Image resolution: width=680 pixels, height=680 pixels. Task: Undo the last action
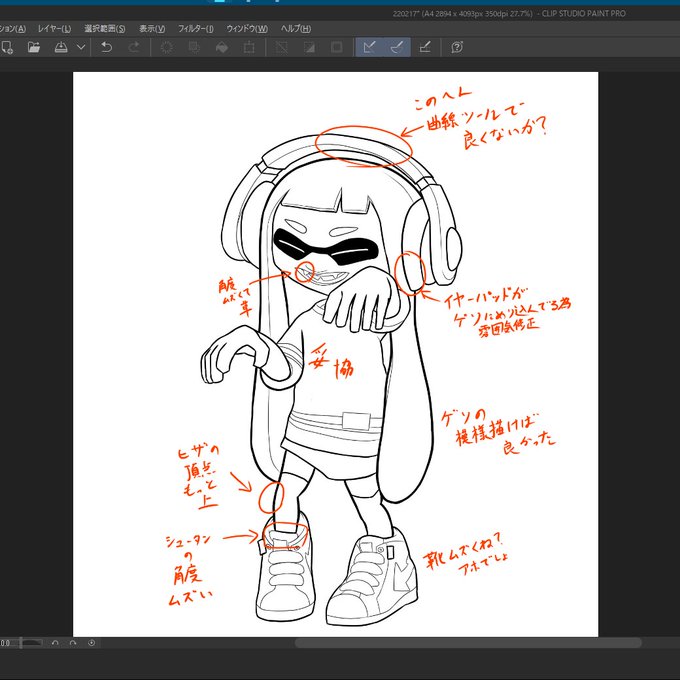coord(107,47)
